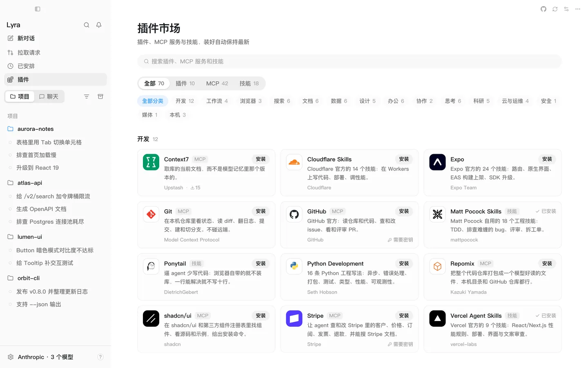Image resolution: width=588 pixels, height=368 pixels.
Task: Filter by 开发 12 category chip
Action: point(185,101)
